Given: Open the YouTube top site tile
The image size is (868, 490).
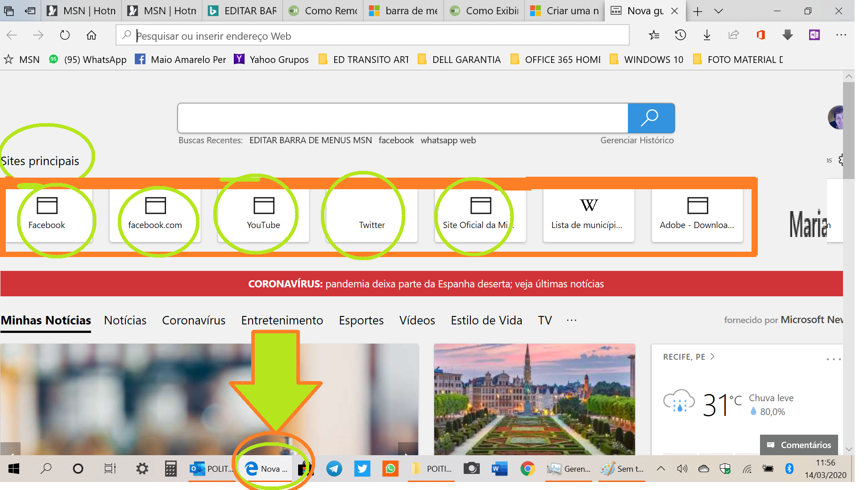Looking at the screenshot, I should pyautogui.click(x=263, y=215).
